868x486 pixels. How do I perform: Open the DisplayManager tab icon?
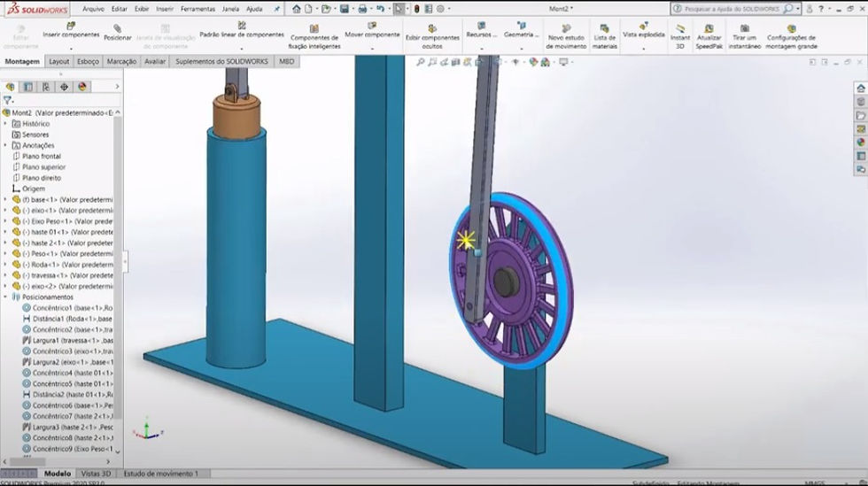82,87
